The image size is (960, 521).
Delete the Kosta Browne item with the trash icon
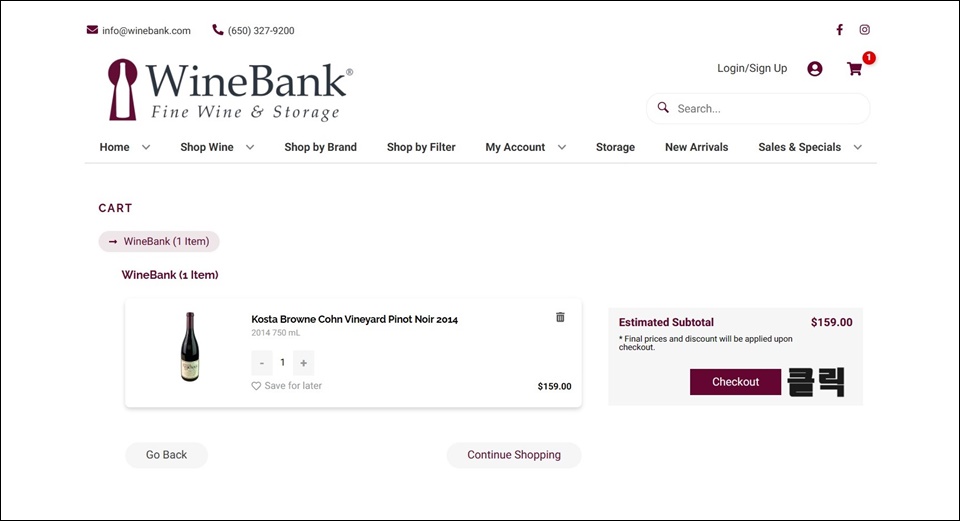point(560,317)
